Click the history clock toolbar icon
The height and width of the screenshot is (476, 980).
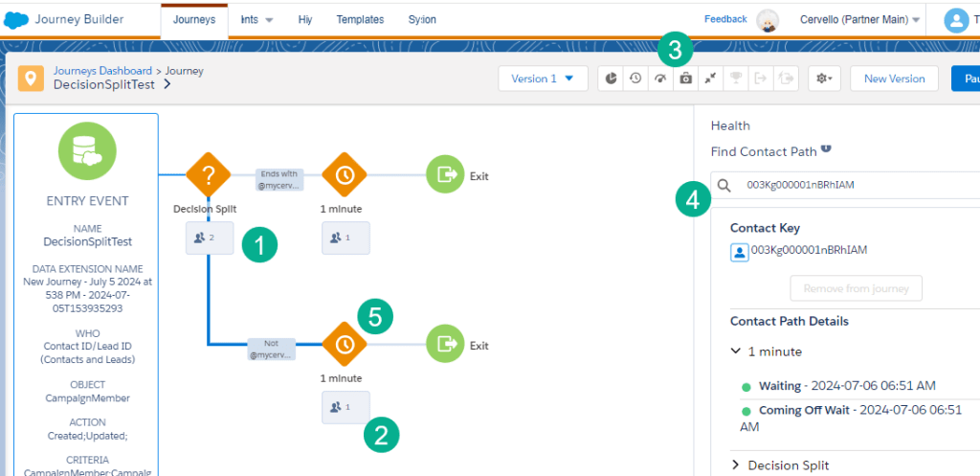coord(635,79)
